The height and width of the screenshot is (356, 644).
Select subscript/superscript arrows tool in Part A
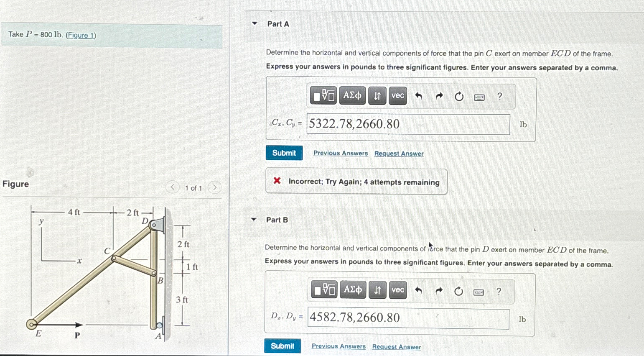coord(377,96)
